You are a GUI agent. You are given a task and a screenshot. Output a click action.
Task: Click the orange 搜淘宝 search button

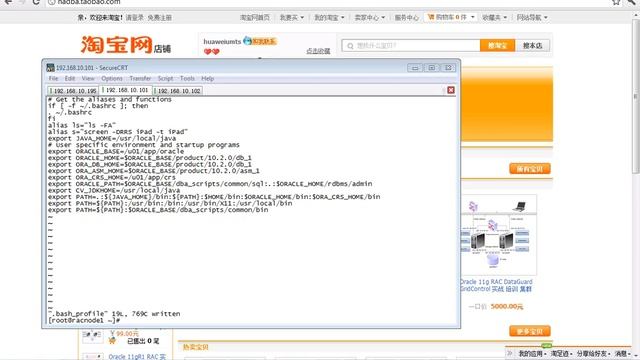[x=497, y=45]
